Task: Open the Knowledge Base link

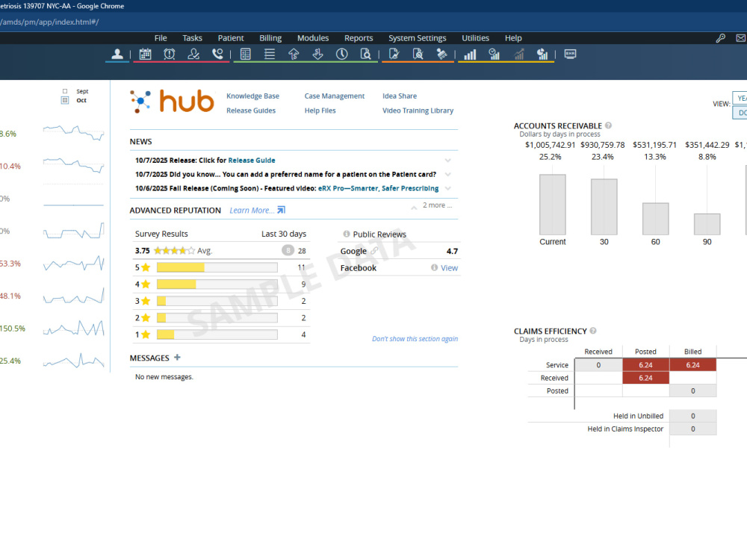Action: pyautogui.click(x=253, y=96)
